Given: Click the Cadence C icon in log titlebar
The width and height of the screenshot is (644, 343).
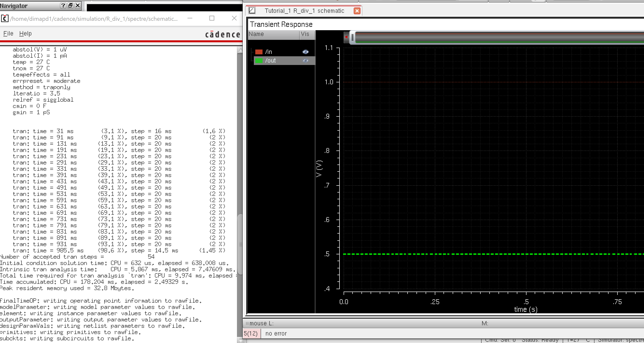Looking at the screenshot, I should coord(5,19).
